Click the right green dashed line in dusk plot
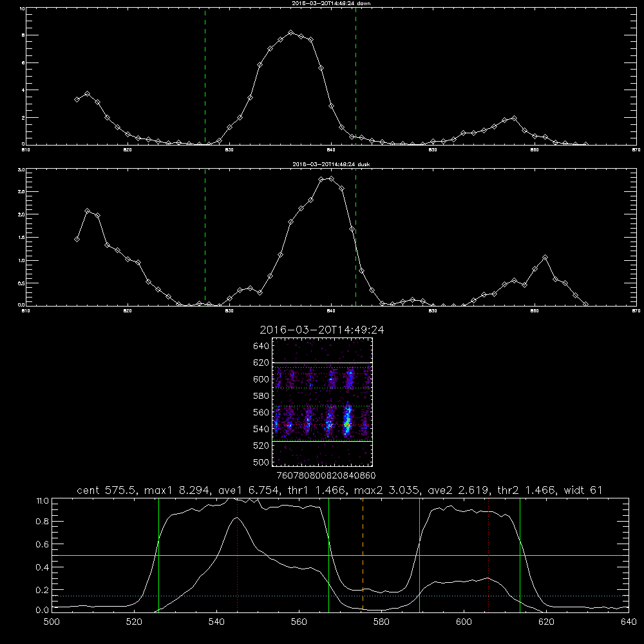Screen dimensions: 644x644 (355, 238)
